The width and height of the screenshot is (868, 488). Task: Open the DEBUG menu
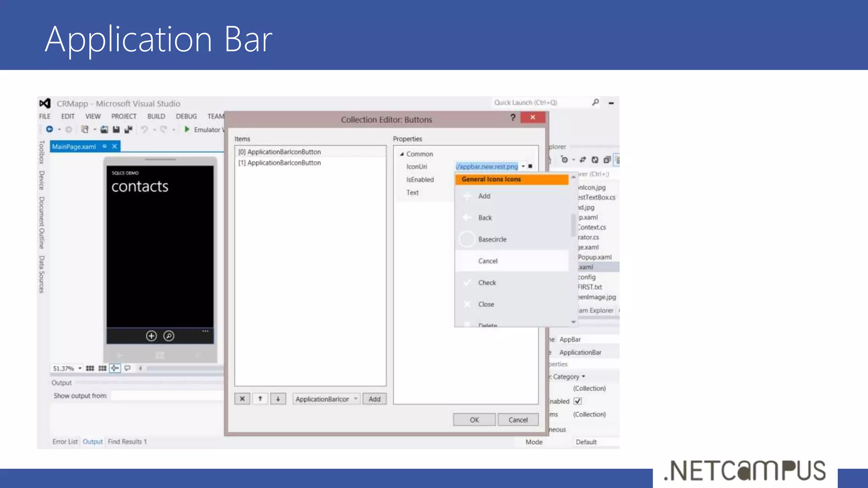pyautogui.click(x=186, y=116)
